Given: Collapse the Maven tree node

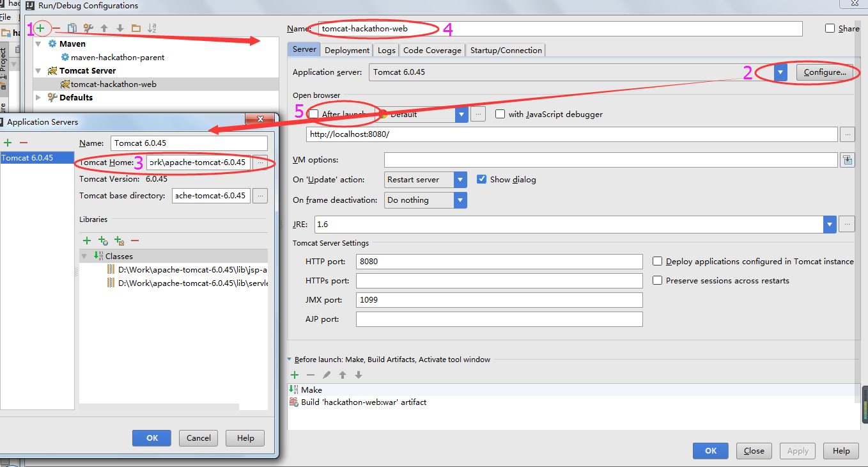Looking at the screenshot, I should [38, 44].
